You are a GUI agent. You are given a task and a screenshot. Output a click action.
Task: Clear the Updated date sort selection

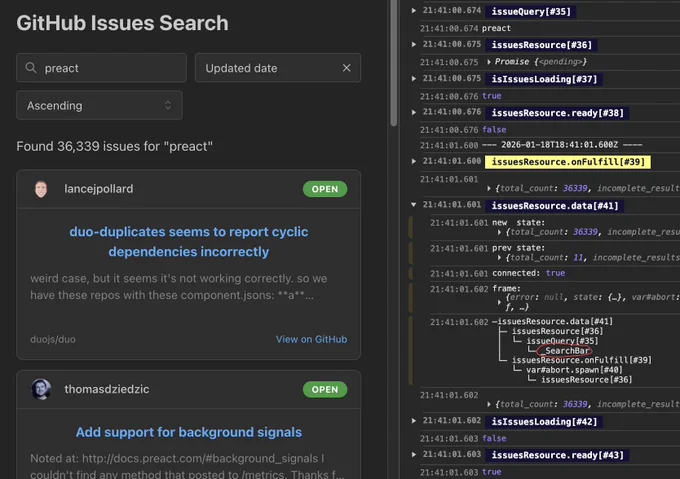pos(346,68)
